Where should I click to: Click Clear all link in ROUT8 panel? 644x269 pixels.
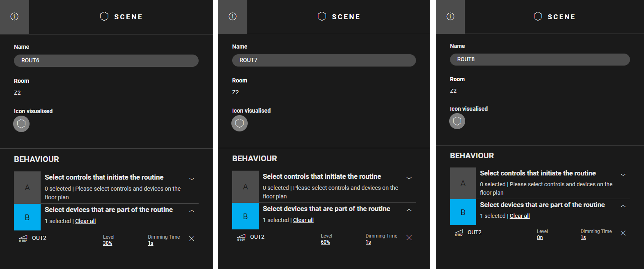(x=520, y=216)
